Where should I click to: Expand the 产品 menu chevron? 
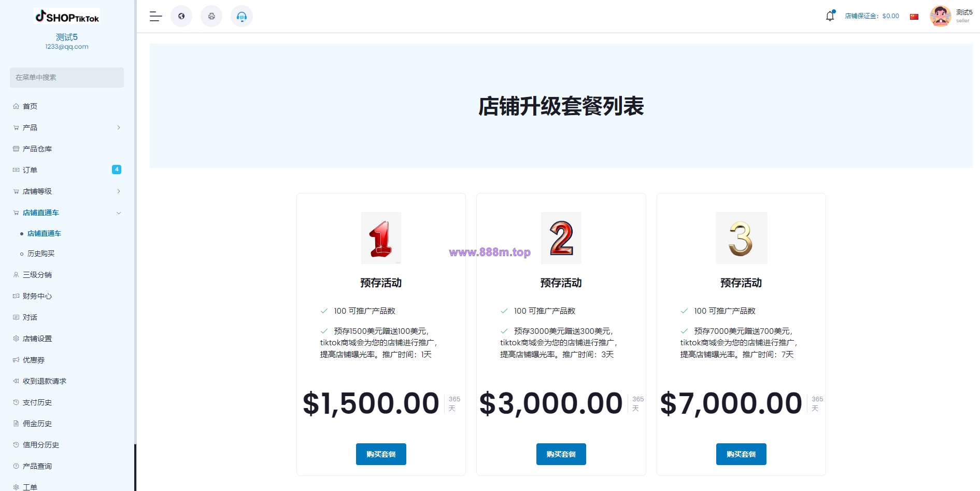pos(119,128)
